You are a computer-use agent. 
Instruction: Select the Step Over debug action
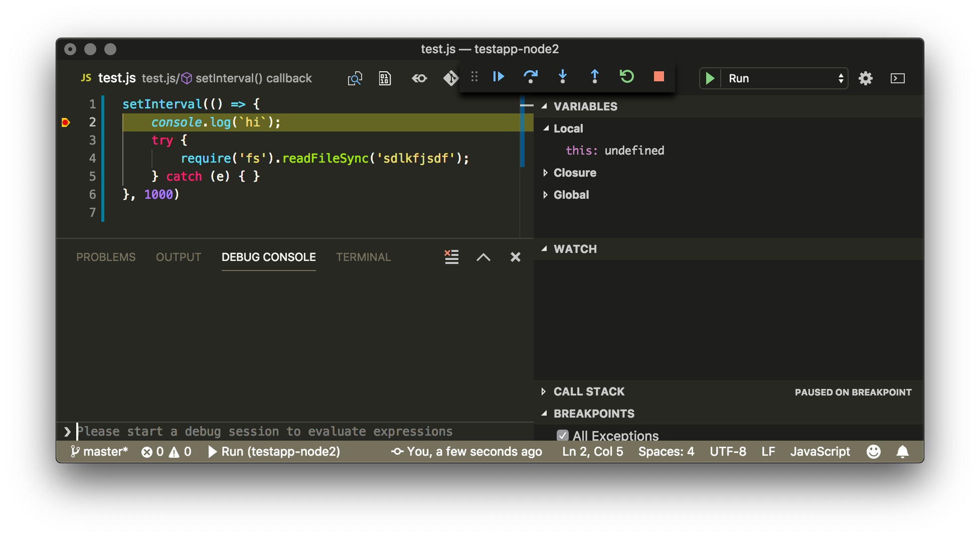coord(531,77)
